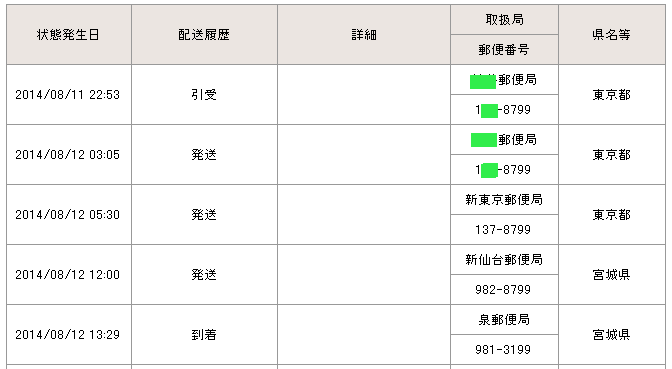Screen dimensions: 672x369
Task: Select postal code 137-8799
Action: (504, 230)
